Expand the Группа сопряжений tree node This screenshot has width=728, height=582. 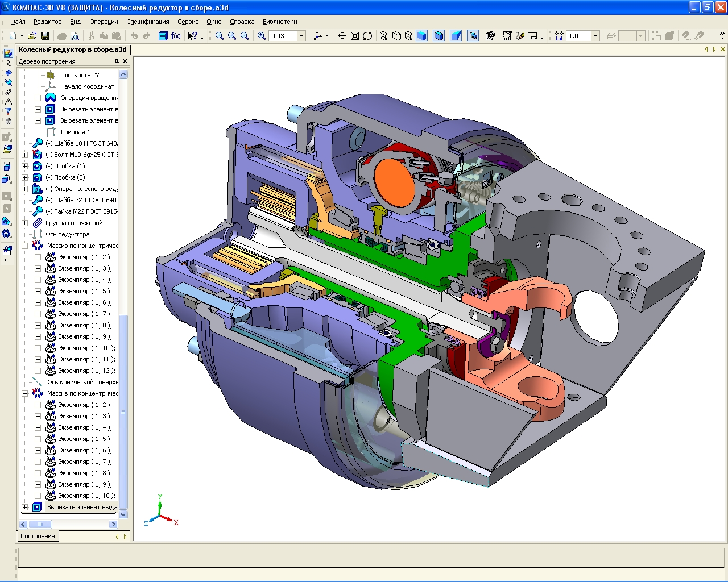tap(24, 223)
